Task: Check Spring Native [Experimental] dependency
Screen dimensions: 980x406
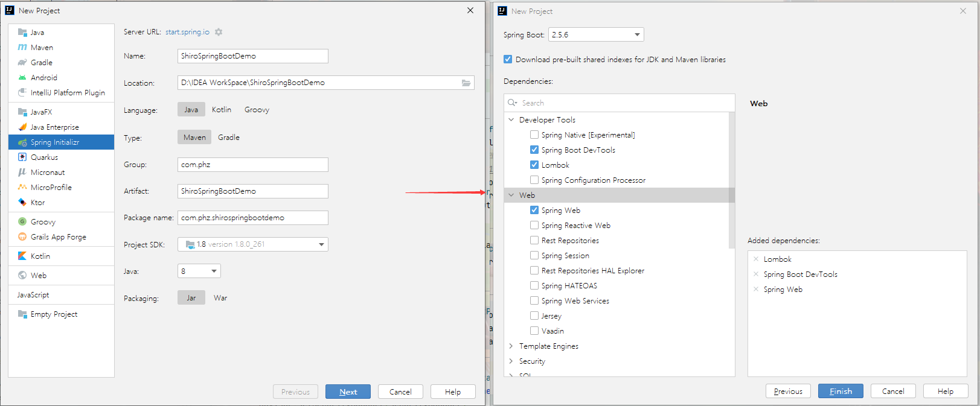Action: click(534, 135)
